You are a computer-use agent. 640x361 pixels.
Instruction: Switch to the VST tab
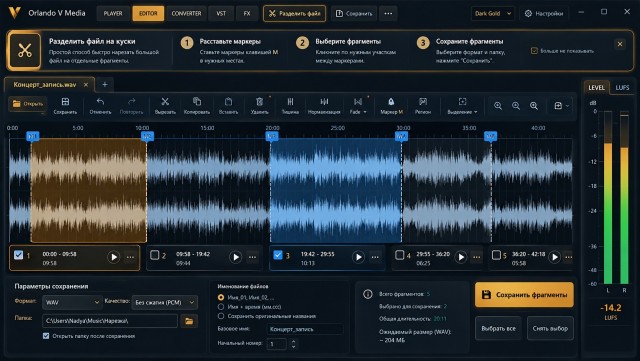pos(221,13)
